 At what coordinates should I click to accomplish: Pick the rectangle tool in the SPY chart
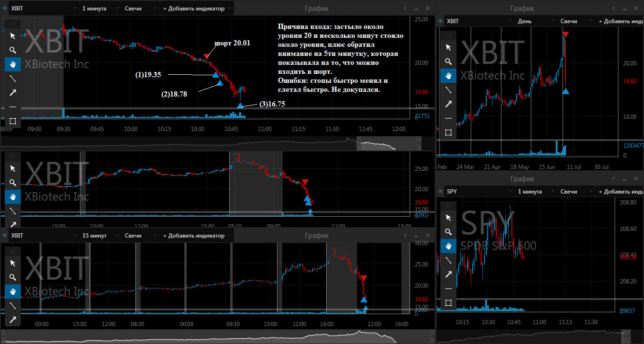click(448, 303)
